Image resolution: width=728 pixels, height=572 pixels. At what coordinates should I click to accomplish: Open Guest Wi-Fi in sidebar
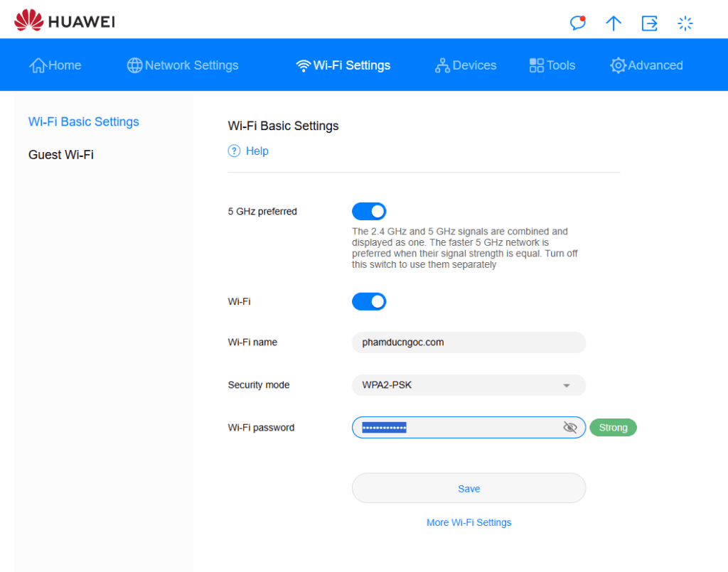pyautogui.click(x=61, y=154)
